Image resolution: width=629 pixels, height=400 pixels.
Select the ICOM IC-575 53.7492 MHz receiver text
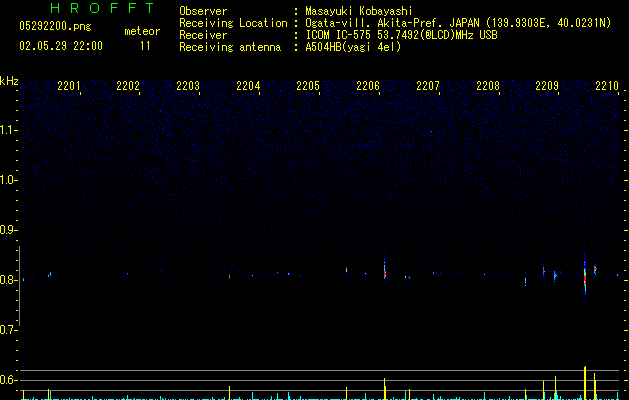(x=401, y=35)
